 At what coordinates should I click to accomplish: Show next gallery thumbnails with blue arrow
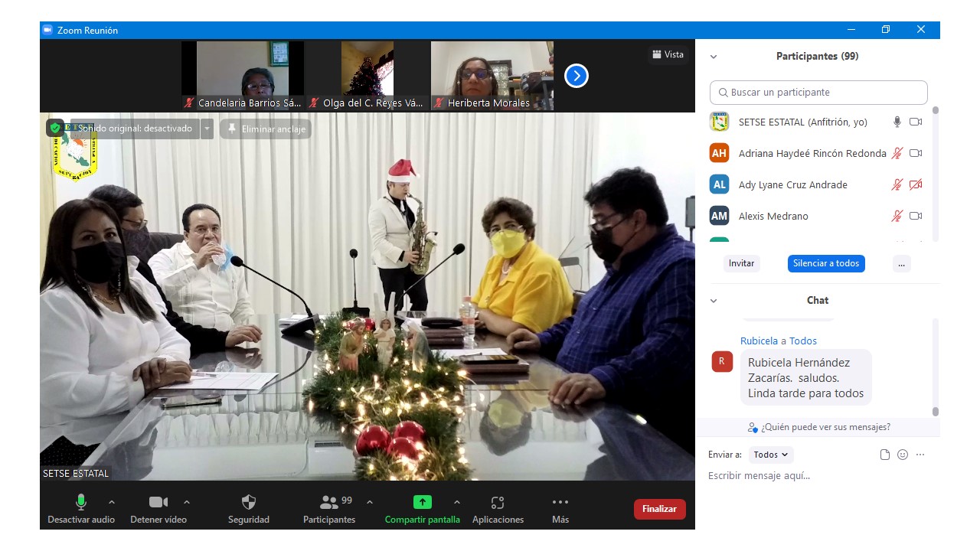pos(577,76)
